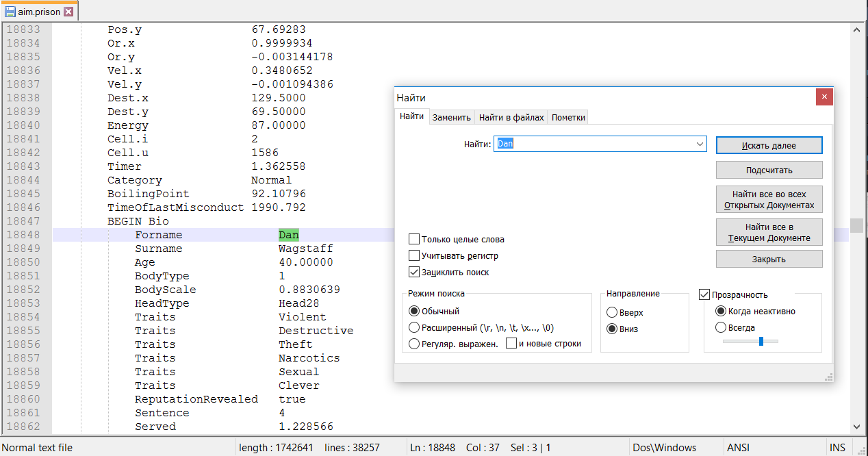This screenshot has width=868, height=456.
Task: Click the save icon on aim.prison tab
Action: pos(10,12)
